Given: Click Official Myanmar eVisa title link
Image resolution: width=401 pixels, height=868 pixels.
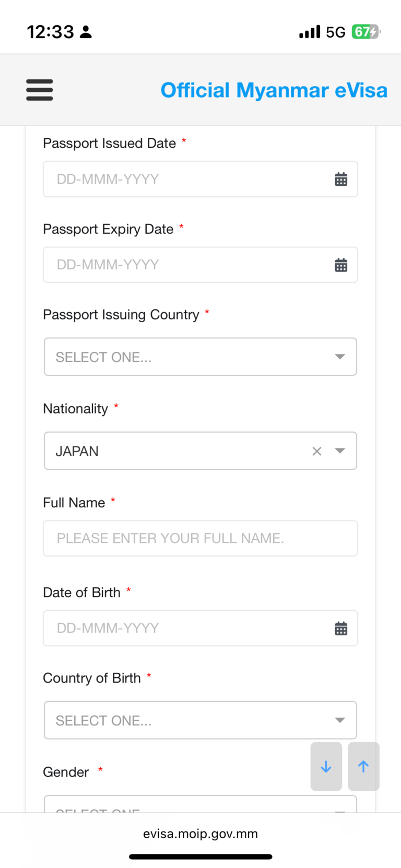Looking at the screenshot, I should click(x=274, y=90).
